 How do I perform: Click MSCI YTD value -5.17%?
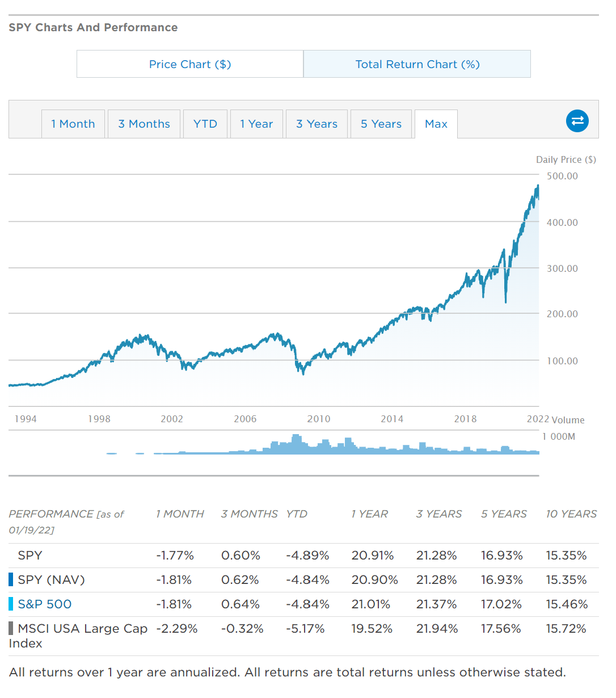point(305,629)
